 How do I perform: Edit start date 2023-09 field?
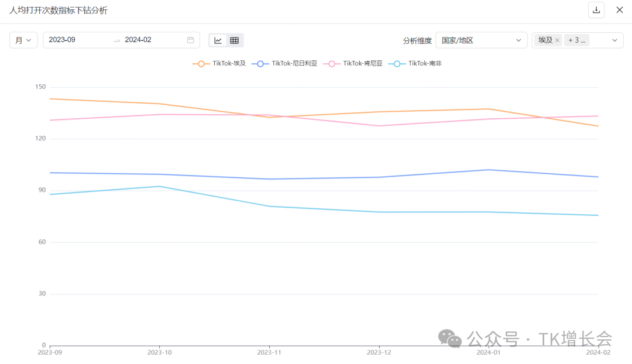coord(76,40)
